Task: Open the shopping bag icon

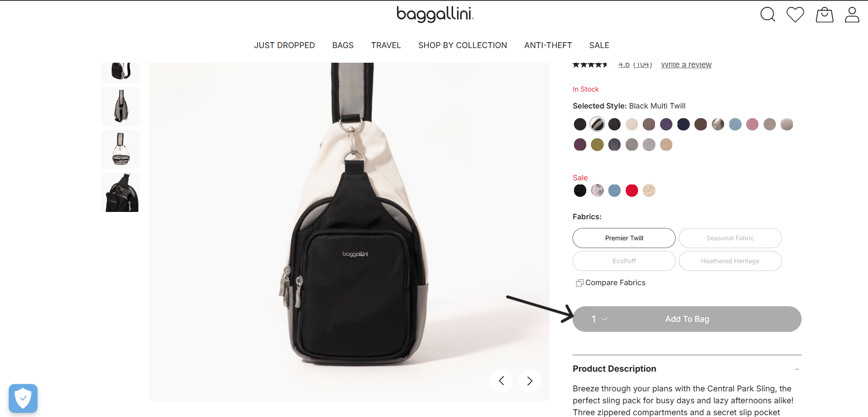Action: [x=824, y=15]
